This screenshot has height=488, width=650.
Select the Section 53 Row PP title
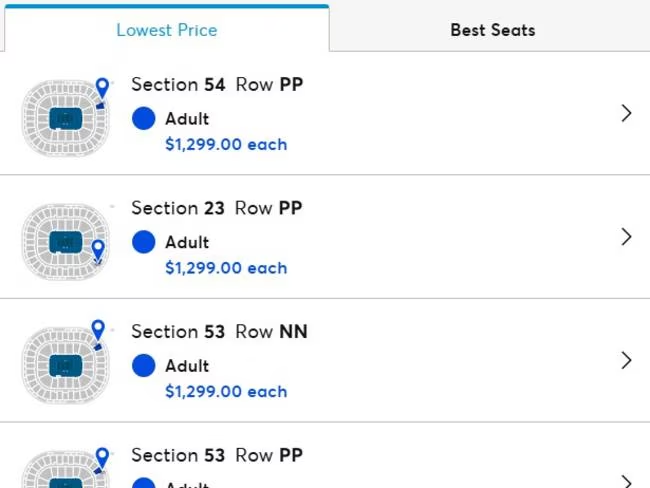217,455
